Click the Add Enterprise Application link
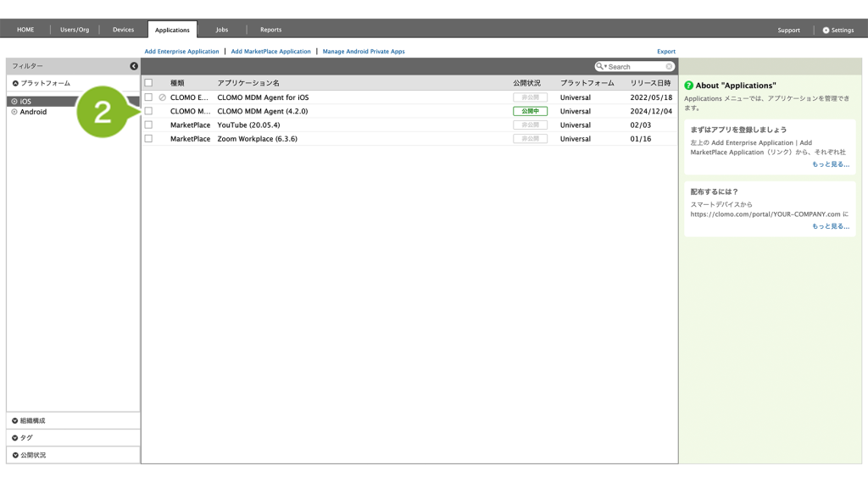 pyautogui.click(x=181, y=52)
